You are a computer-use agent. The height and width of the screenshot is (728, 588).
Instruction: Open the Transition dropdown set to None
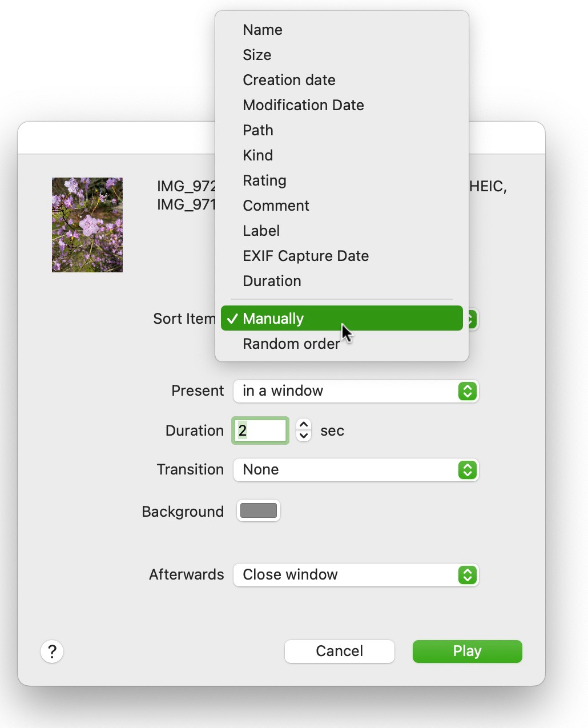tap(356, 469)
